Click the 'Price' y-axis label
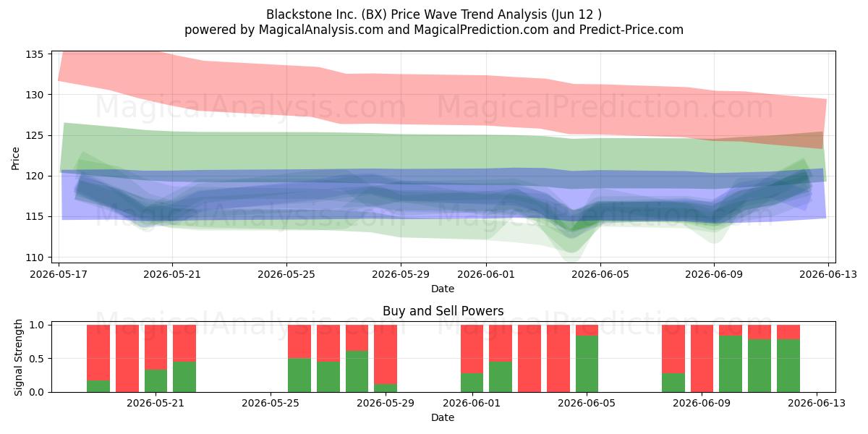868x434 pixels. 16,156
